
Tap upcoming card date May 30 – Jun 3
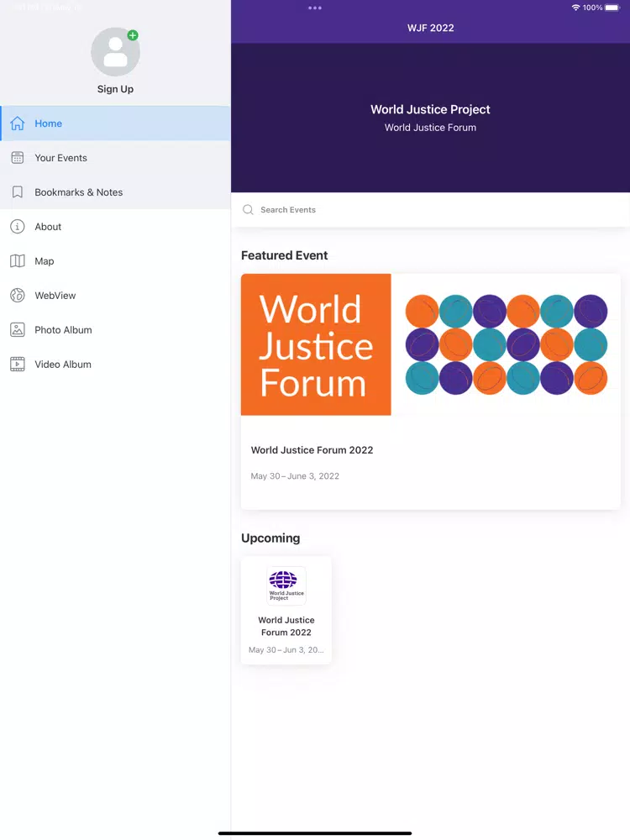(x=286, y=650)
